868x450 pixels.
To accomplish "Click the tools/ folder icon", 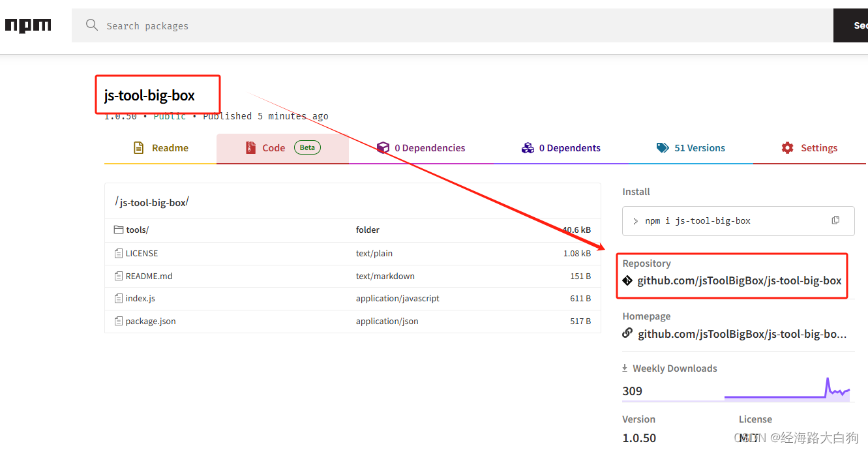I will coord(119,230).
